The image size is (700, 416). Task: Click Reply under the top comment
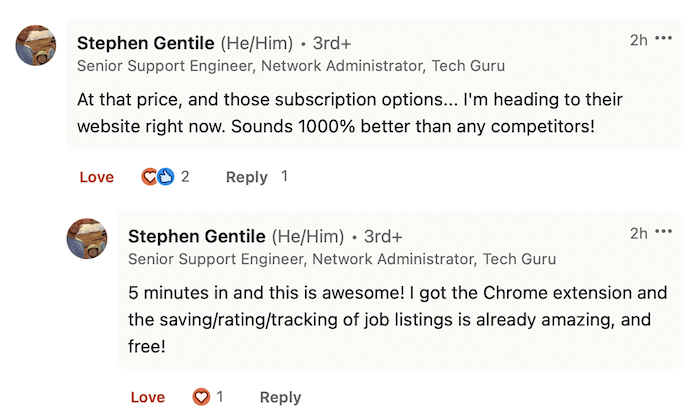(246, 177)
